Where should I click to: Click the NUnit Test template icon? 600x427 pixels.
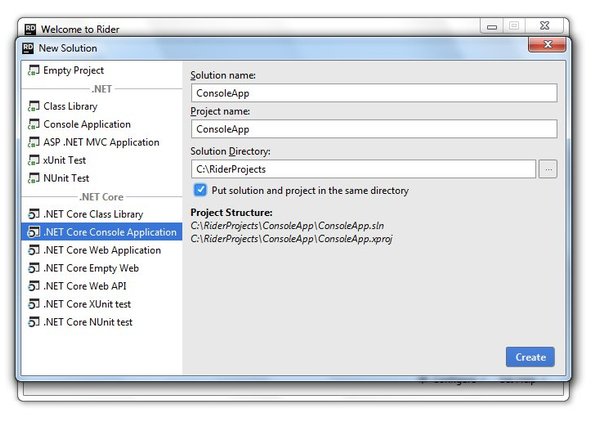(34, 178)
